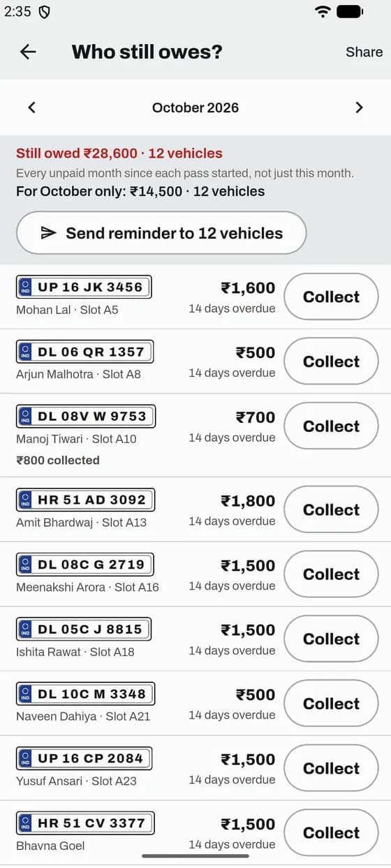This screenshot has height=868, width=391.
Task: Collect ₹500 from Naveen Dahiya
Action: coord(331,703)
